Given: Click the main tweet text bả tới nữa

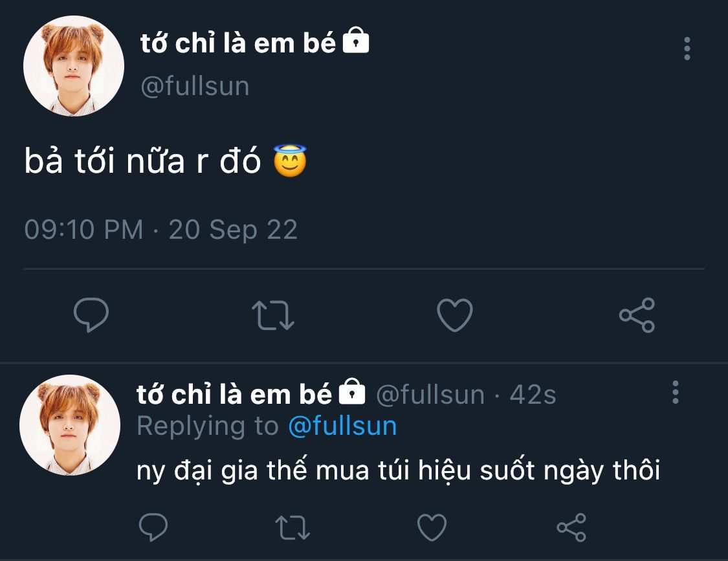Looking at the screenshot, I should (142, 162).
